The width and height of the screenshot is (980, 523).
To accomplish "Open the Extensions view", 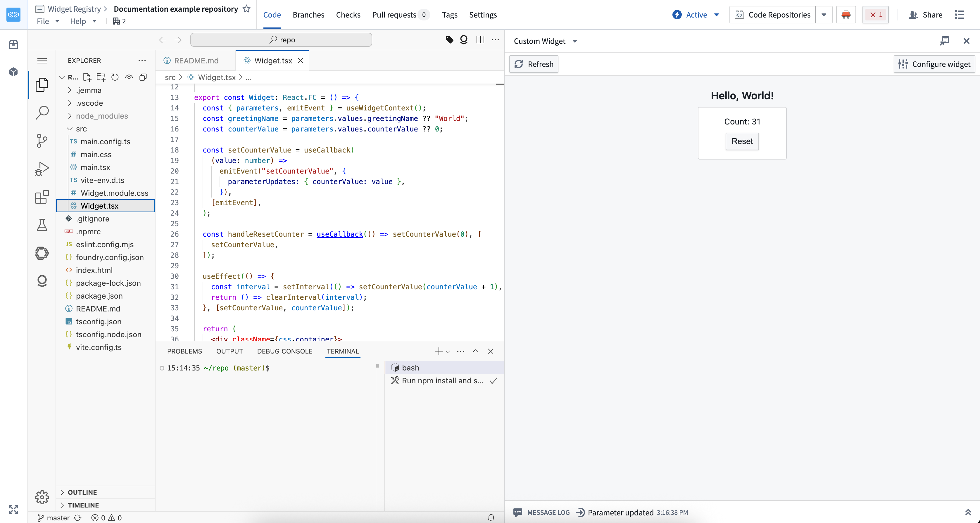I will [42, 197].
